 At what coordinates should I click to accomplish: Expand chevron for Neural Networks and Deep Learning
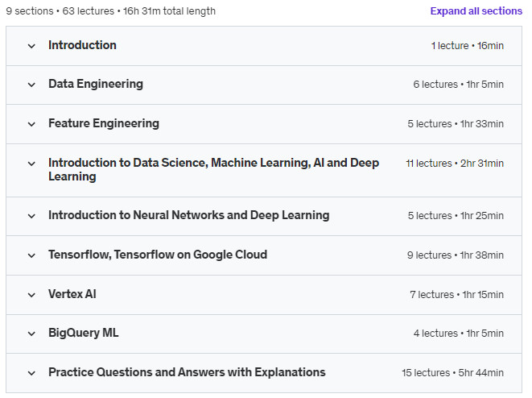tap(31, 216)
